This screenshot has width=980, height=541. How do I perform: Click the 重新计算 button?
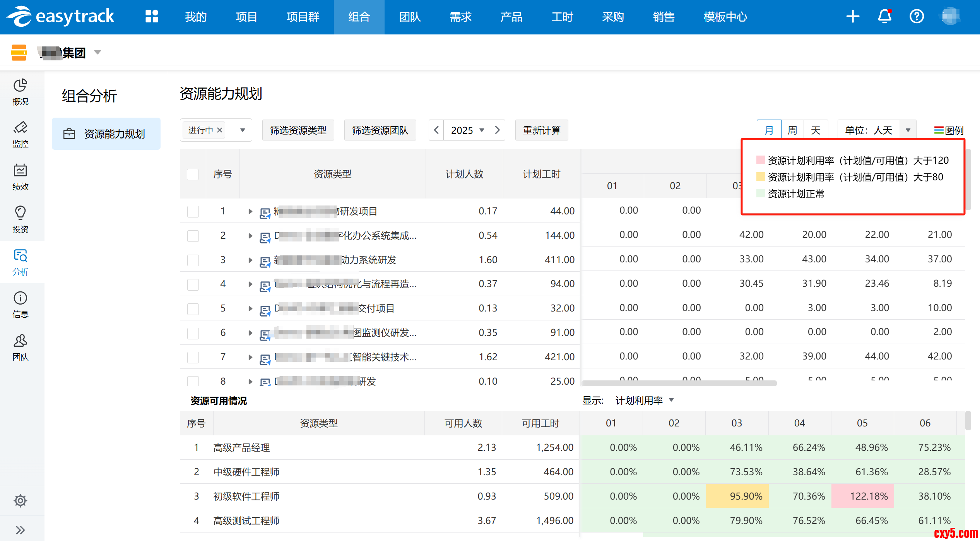coord(541,130)
